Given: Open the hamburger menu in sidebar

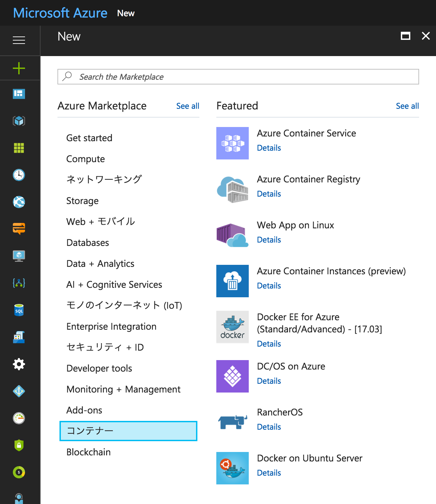Looking at the screenshot, I should pos(19,40).
